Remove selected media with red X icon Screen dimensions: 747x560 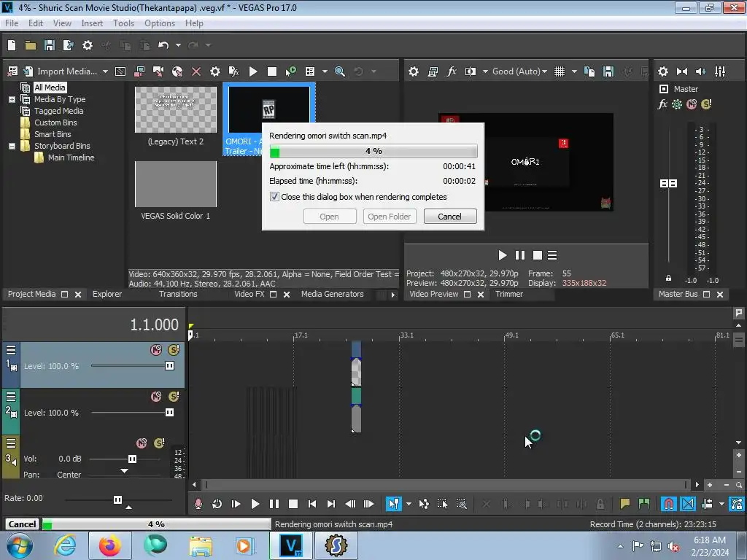tap(196, 71)
